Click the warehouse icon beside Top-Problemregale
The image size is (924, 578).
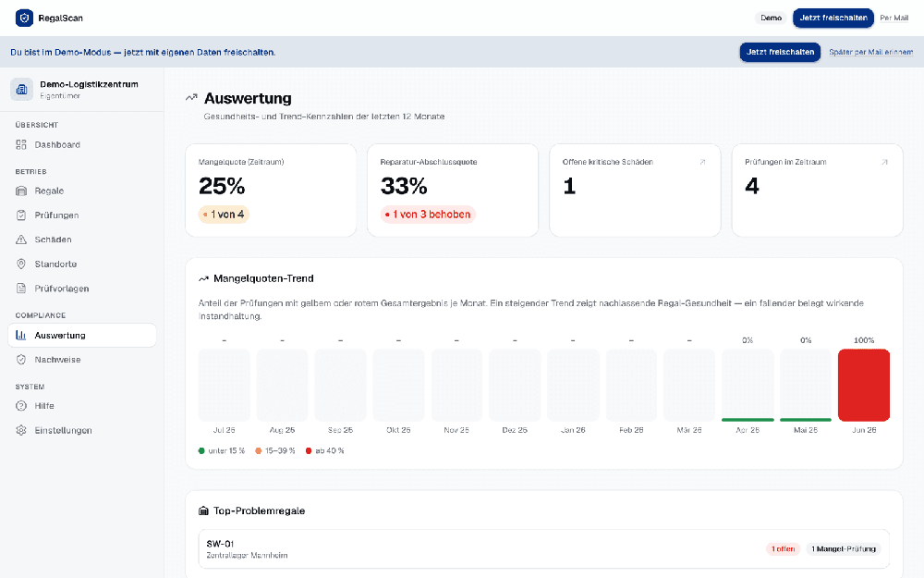204,510
